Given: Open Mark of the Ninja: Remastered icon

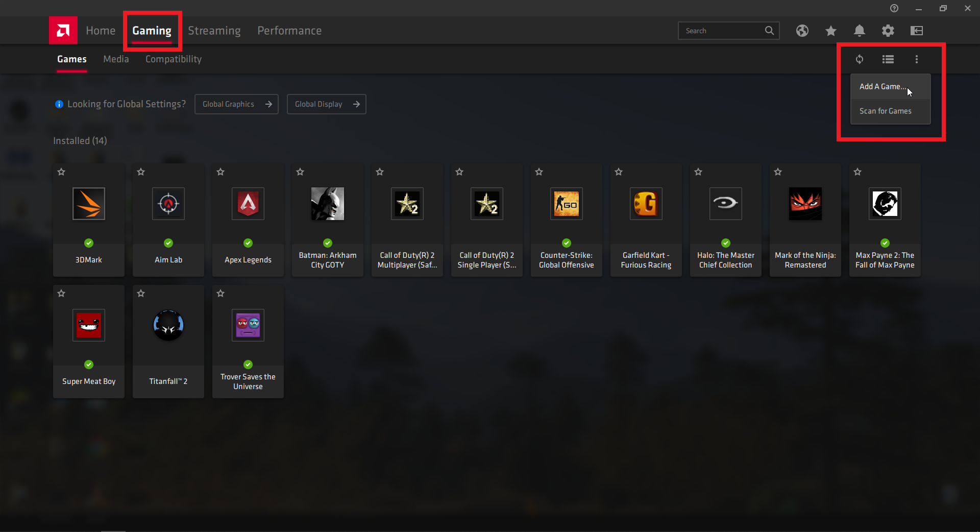Looking at the screenshot, I should [x=805, y=204].
